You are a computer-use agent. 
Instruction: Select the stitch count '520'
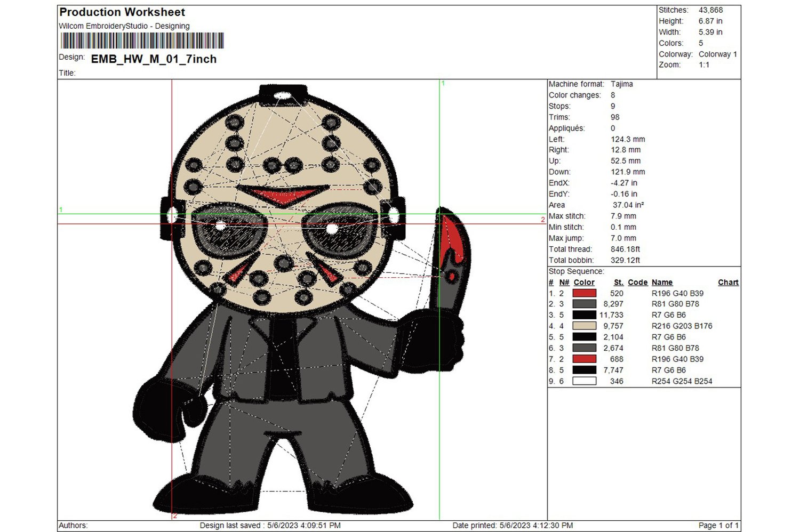[617, 293]
